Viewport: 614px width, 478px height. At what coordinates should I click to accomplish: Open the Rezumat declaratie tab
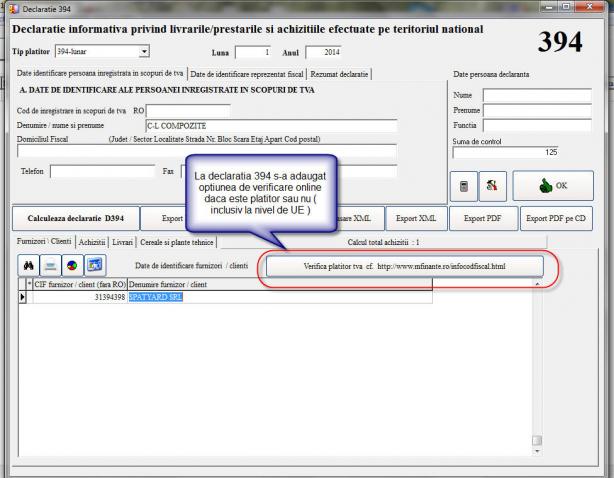(343, 74)
